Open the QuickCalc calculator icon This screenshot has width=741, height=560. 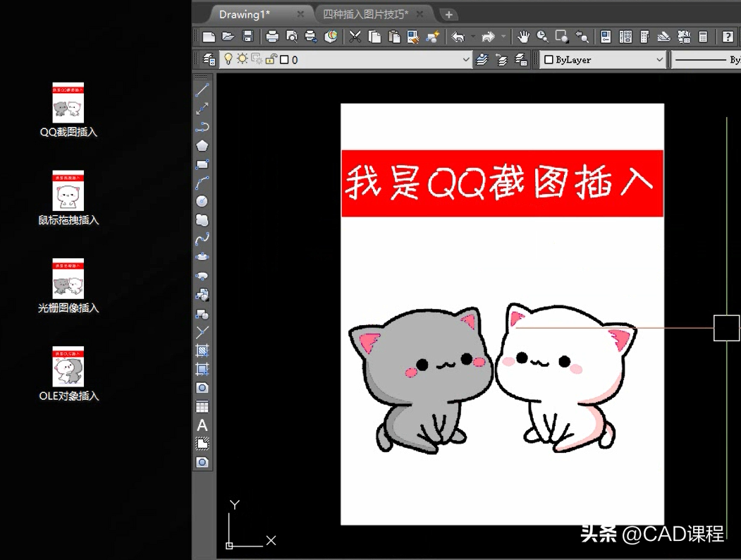703,37
